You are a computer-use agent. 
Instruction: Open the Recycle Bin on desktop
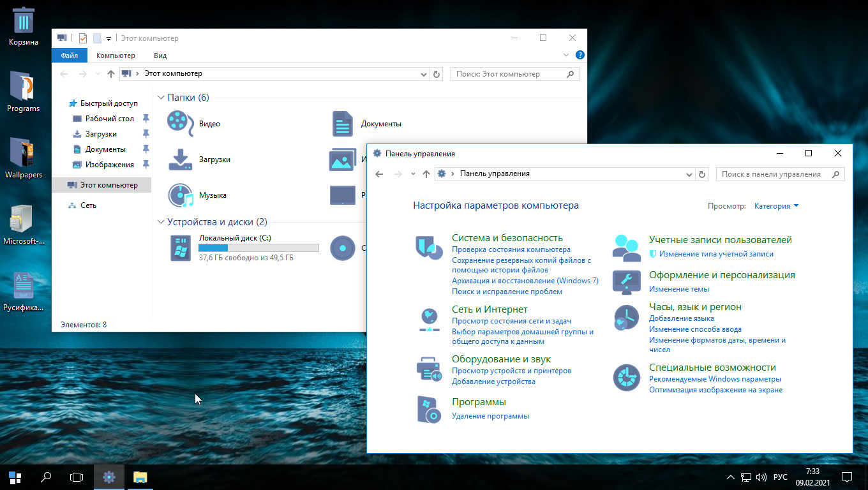pyautogui.click(x=24, y=20)
